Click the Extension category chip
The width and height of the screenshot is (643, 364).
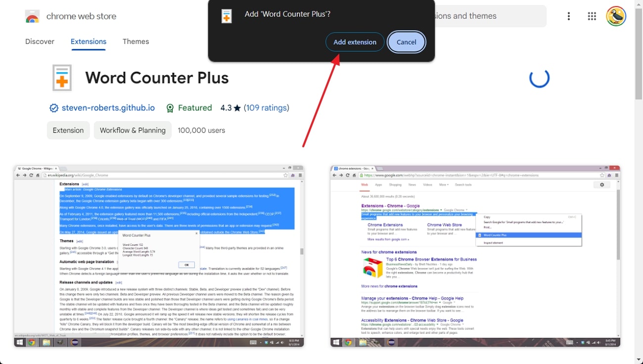coord(68,131)
